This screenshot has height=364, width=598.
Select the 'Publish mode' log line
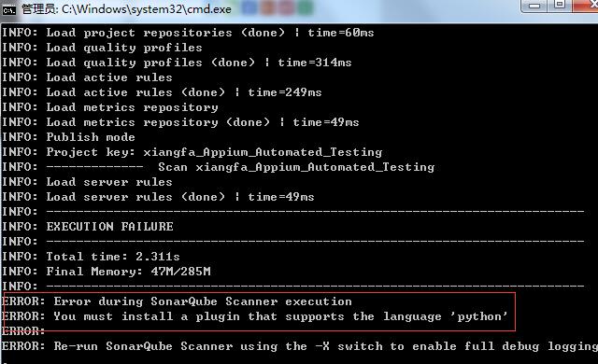68,137
